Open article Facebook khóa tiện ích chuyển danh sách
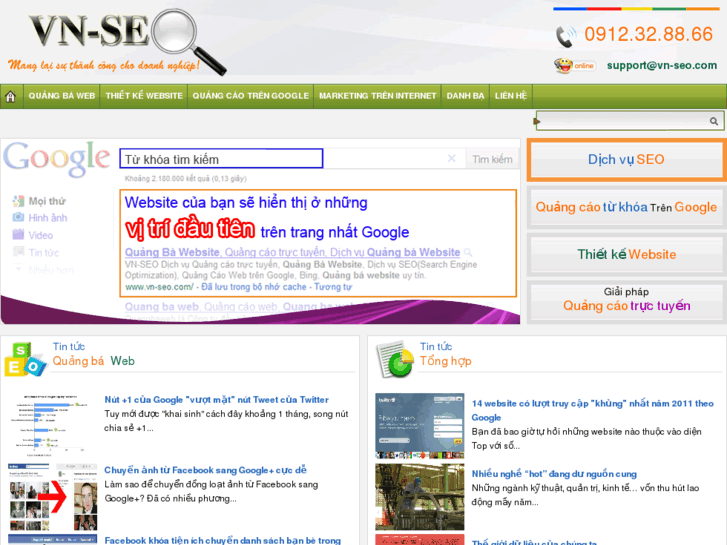The width and height of the screenshot is (727, 545). [223, 540]
